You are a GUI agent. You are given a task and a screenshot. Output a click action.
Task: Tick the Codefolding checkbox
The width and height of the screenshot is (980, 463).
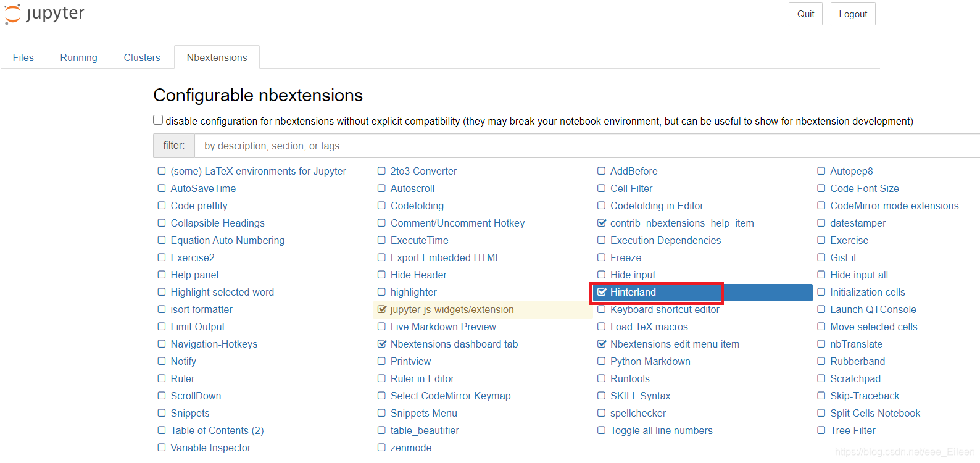pyautogui.click(x=381, y=206)
